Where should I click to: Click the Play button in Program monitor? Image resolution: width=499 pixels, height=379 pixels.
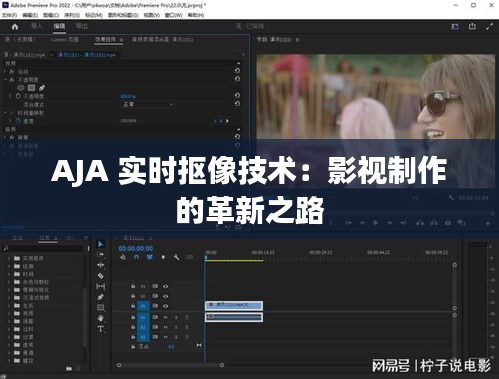click(376, 223)
